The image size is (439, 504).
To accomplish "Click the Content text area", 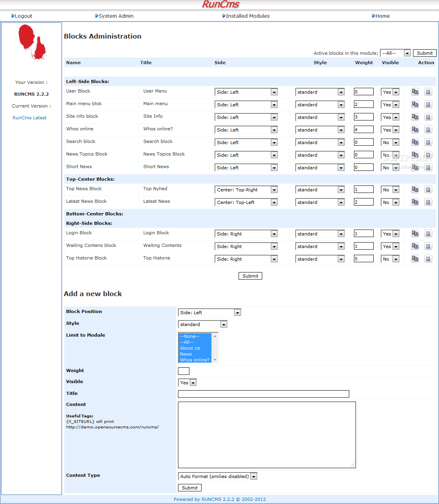I will coord(267,435).
